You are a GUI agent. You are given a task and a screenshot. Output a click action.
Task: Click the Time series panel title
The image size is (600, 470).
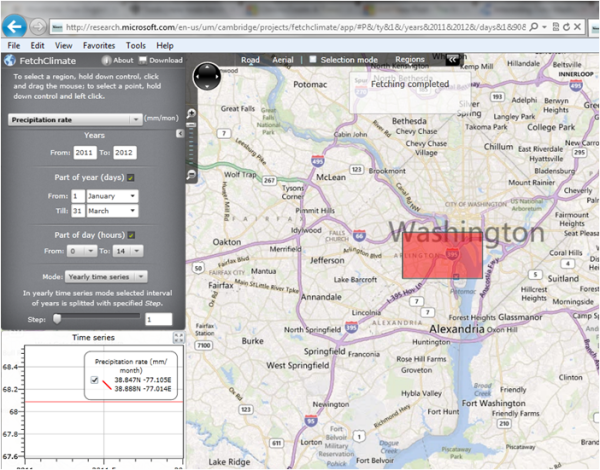(x=93, y=338)
